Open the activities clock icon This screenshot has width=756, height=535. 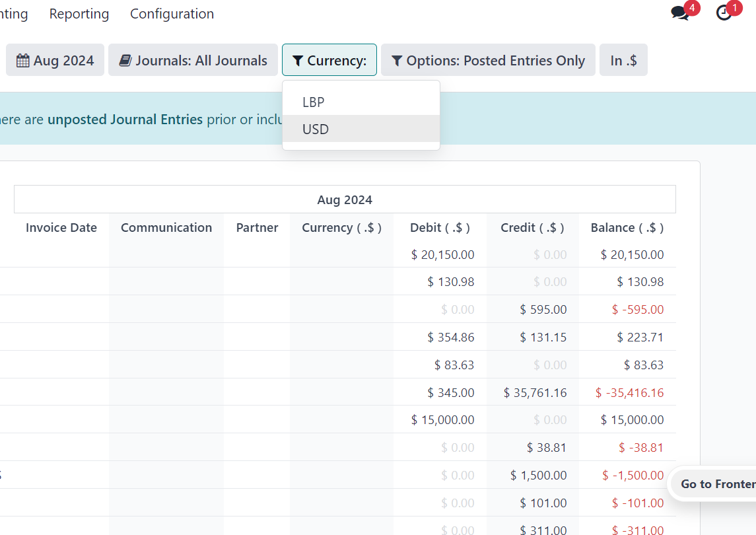coord(724,13)
